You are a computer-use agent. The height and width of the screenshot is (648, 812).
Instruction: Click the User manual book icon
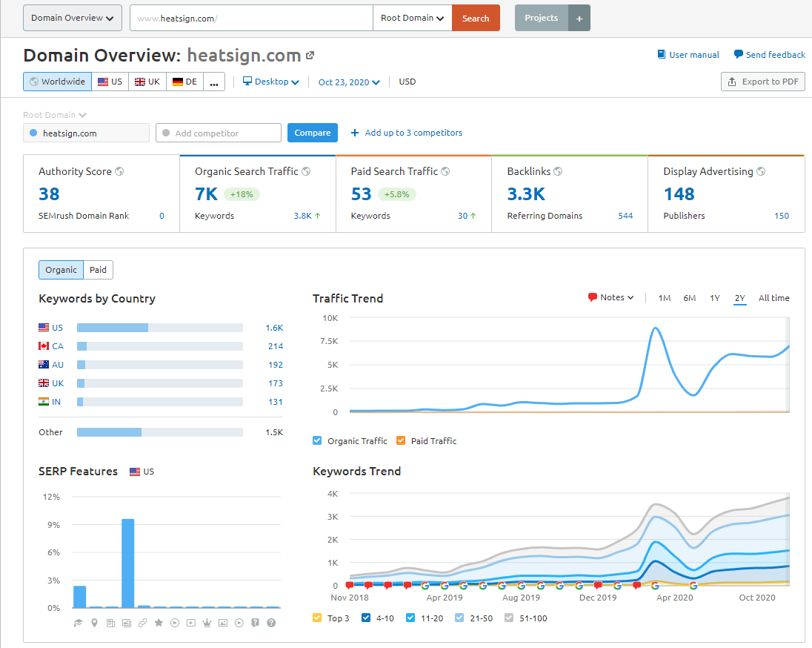coord(662,54)
